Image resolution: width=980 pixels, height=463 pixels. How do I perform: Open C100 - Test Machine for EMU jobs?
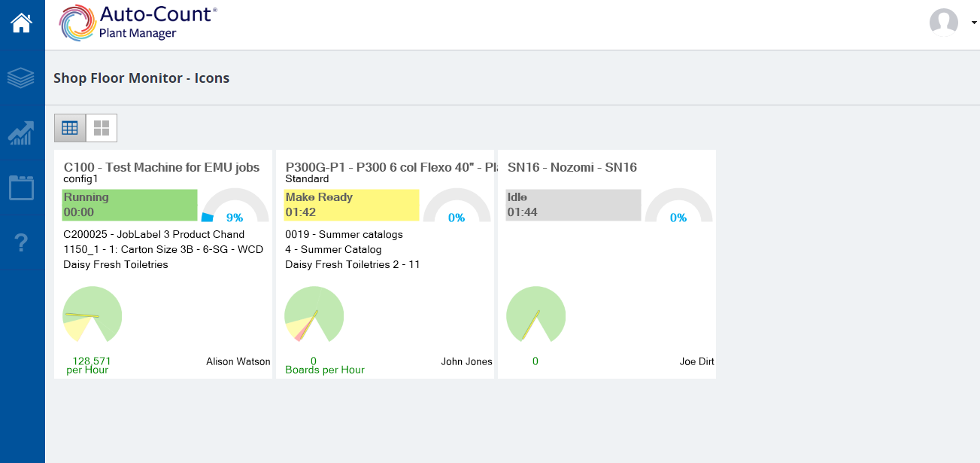click(x=162, y=167)
